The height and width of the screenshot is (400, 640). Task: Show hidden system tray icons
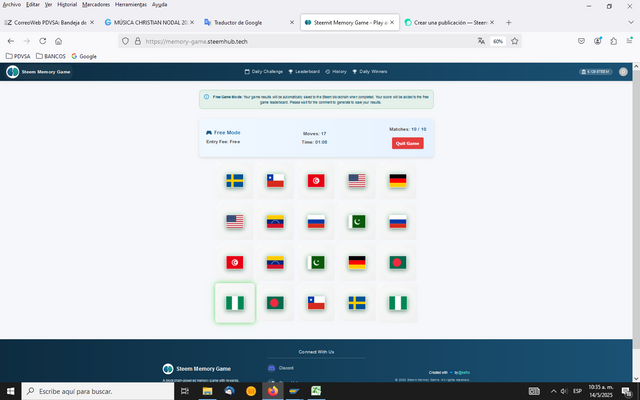553,391
